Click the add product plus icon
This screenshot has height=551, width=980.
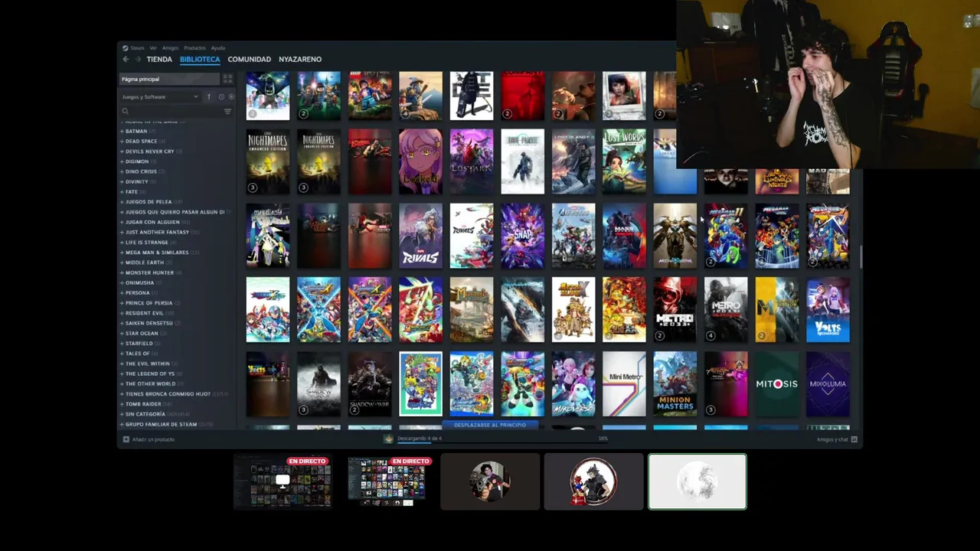(126, 439)
